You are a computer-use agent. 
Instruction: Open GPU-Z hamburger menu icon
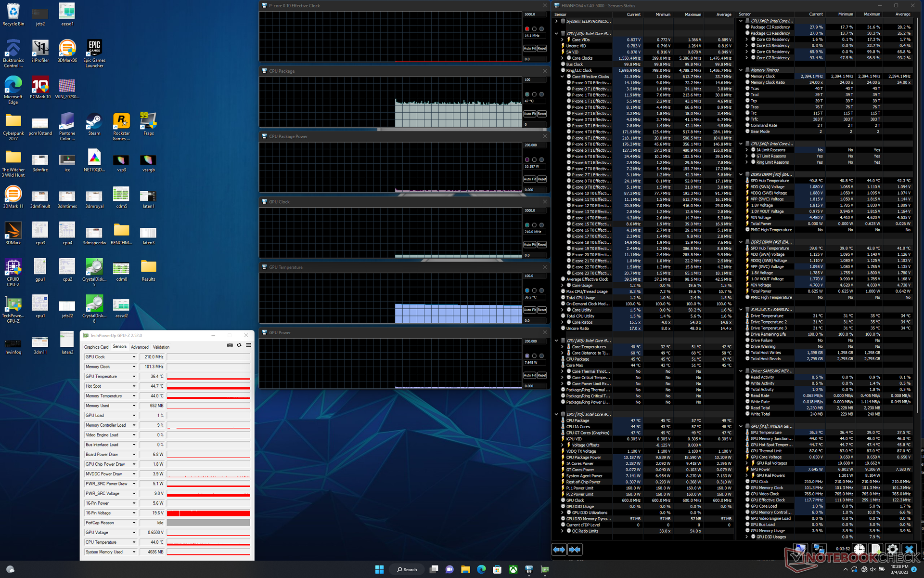[x=248, y=345]
